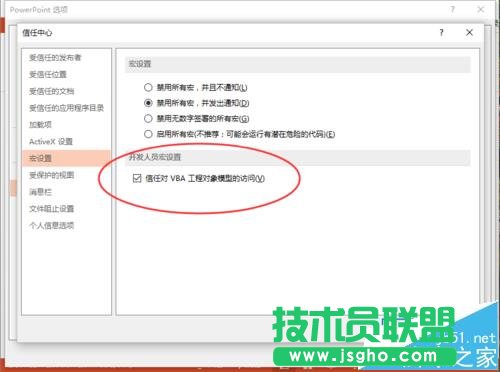This screenshot has width=500, height=372.
Task: Toggle 信任对 VBA 工程对象模型的访问 checkbox
Action: [x=137, y=178]
